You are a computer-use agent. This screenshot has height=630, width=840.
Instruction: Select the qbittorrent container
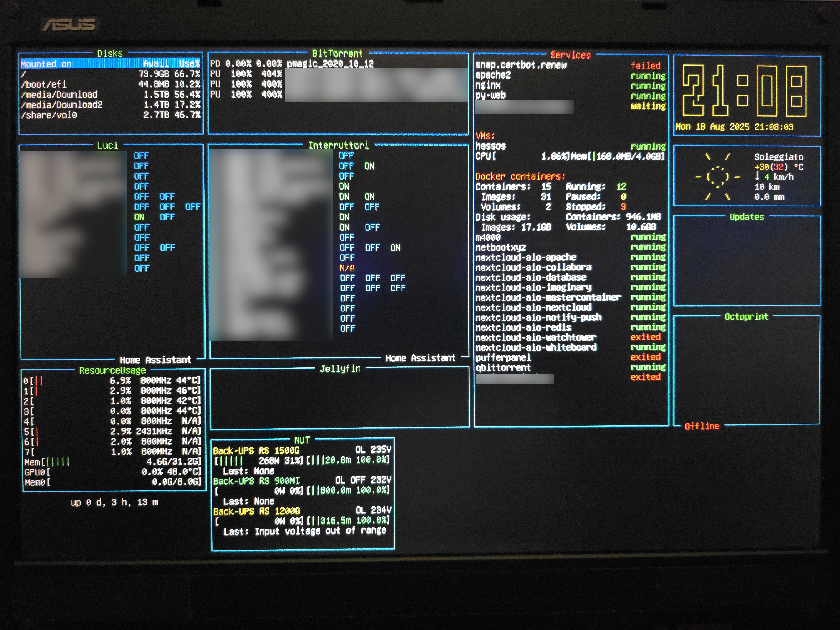570,367
